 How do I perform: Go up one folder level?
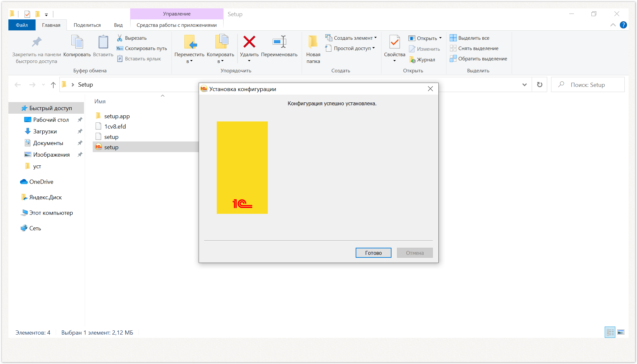[53, 85]
